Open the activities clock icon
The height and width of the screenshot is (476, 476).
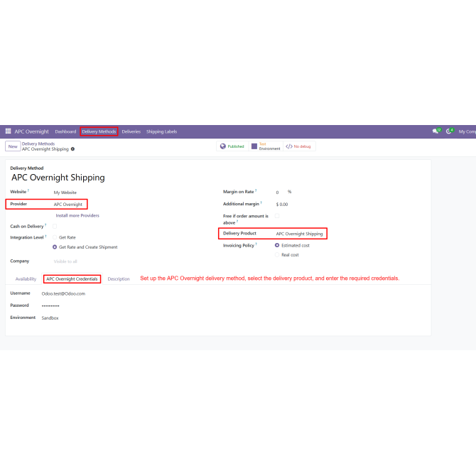[450, 131]
